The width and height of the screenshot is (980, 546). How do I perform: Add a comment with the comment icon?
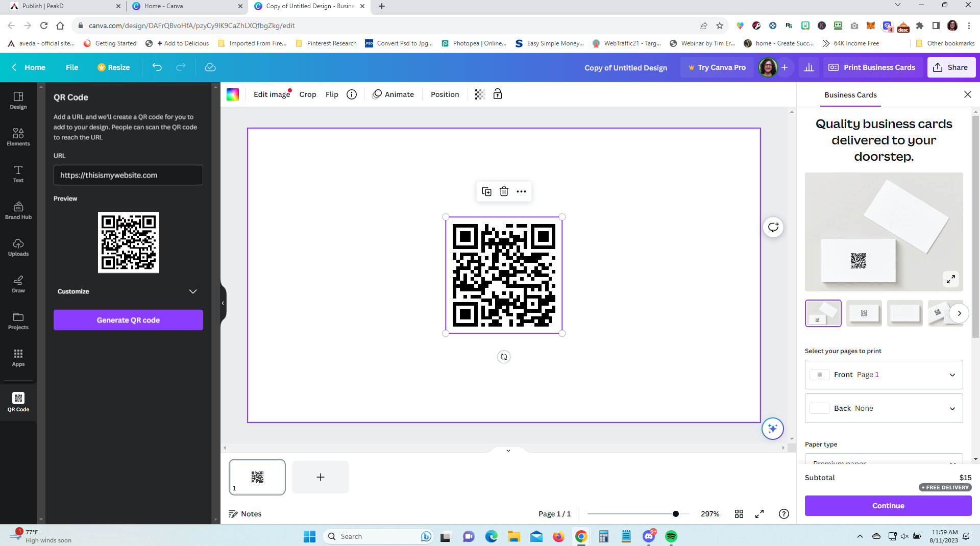pos(773,227)
